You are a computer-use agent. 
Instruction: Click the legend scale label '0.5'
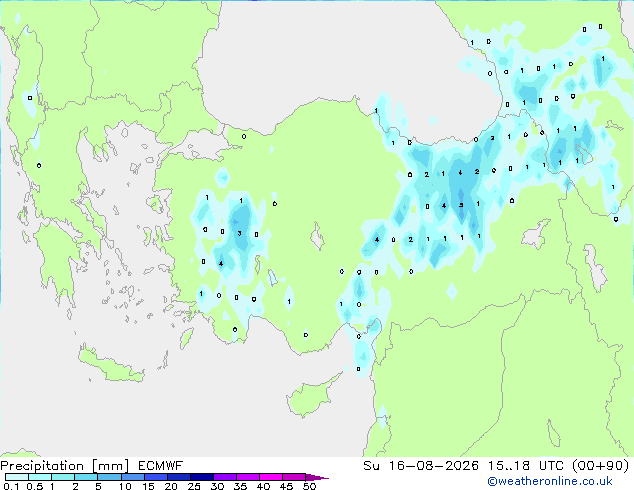point(35,486)
